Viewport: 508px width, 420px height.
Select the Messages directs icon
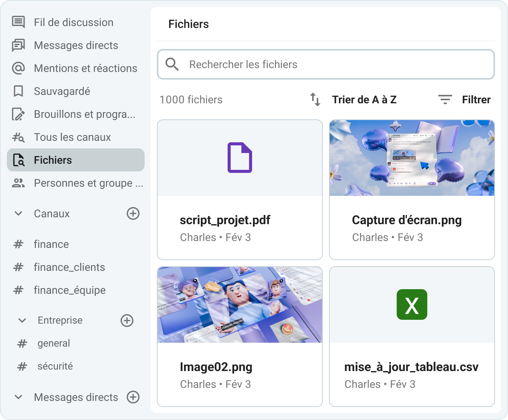click(19, 45)
